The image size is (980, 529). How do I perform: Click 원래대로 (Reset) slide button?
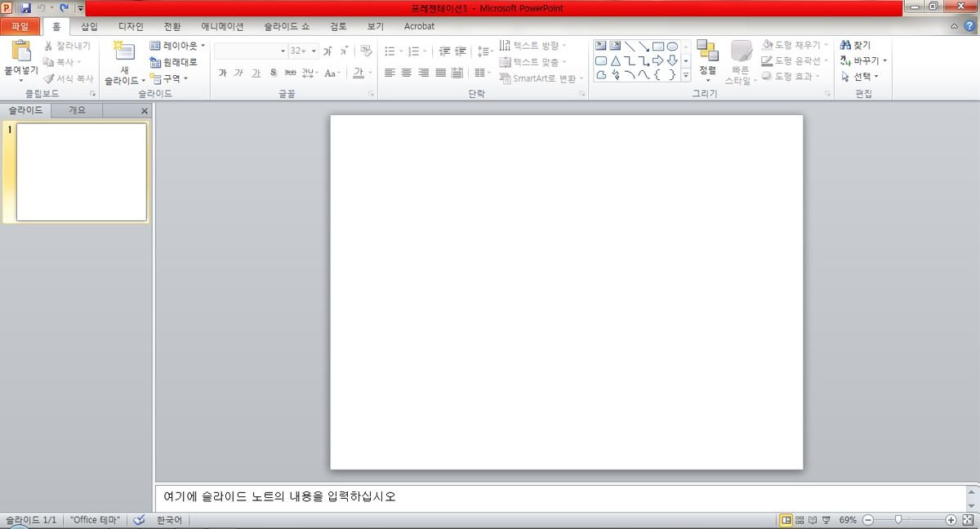coord(174,62)
